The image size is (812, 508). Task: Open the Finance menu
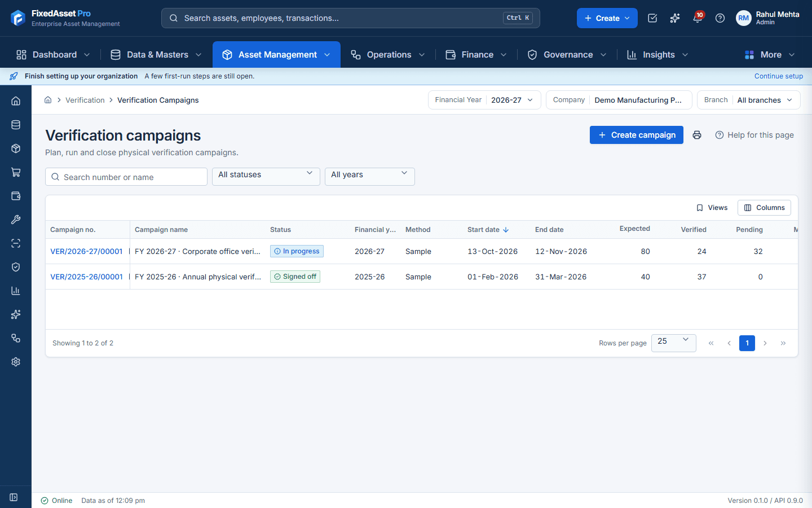(x=476, y=55)
